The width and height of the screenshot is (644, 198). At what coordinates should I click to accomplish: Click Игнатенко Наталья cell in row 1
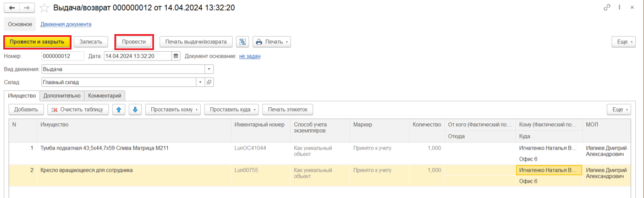click(549, 148)
